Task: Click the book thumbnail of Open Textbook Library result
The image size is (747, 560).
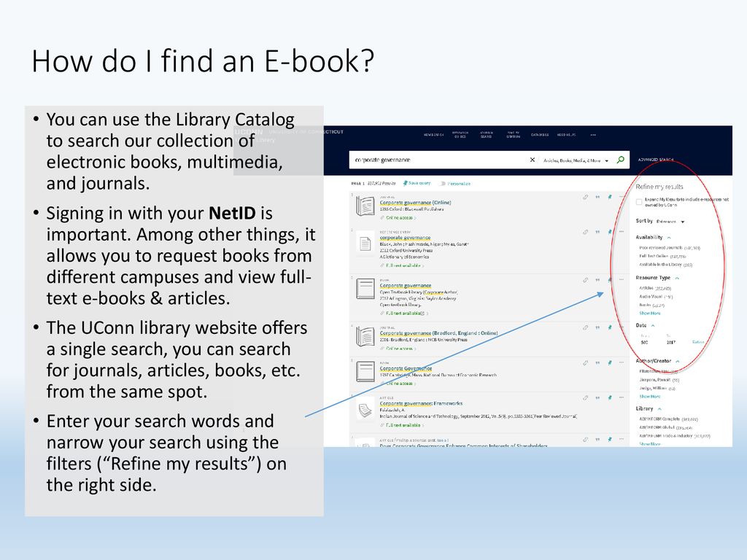Action: (x=365, y=289)
